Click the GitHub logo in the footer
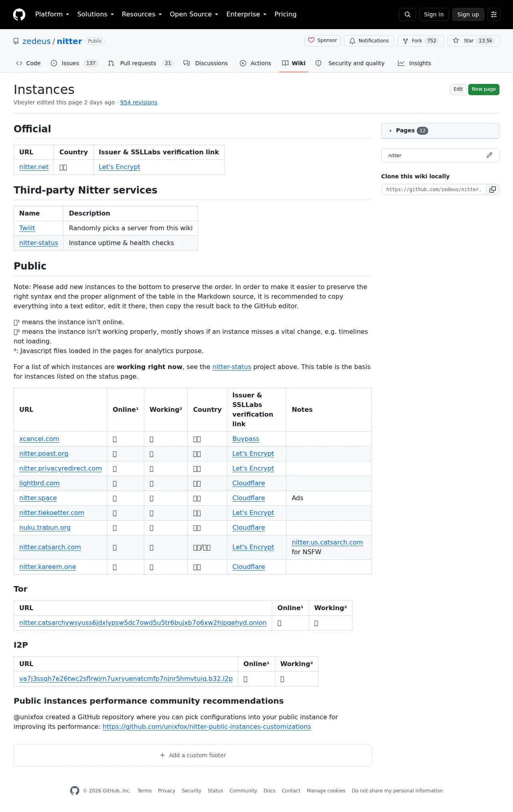513x812 pixels. pyautogui.click(x=75, y=790)
